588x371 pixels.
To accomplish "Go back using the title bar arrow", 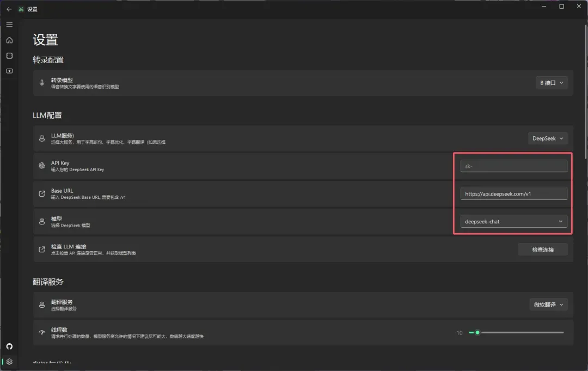I will 9,9.
